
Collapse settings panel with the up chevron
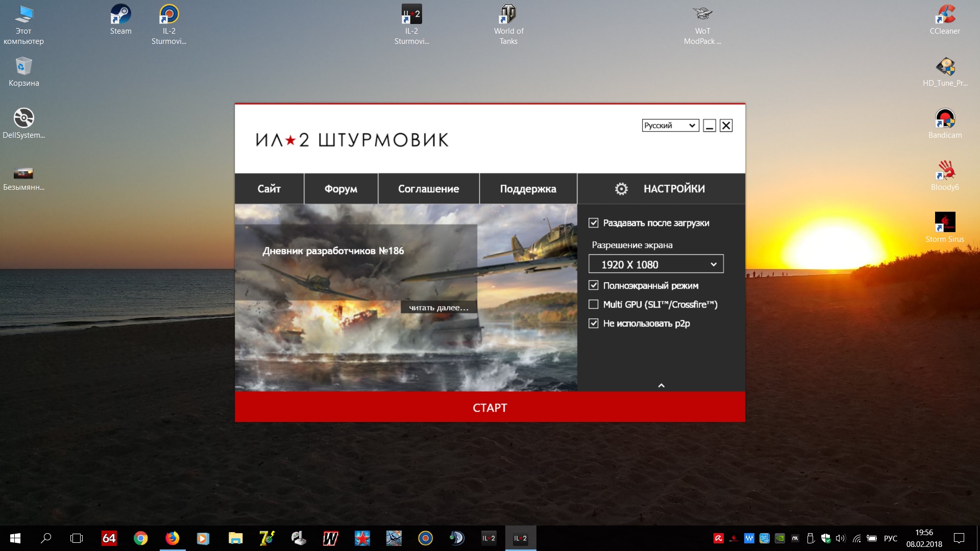tap(661, 386)
